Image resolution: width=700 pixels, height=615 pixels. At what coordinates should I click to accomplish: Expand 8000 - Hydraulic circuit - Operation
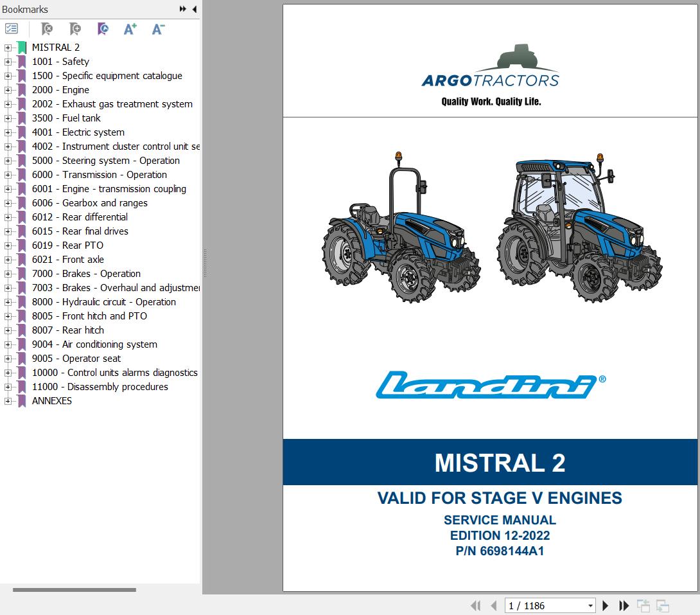pyautogui.click(x=8, y=302)
